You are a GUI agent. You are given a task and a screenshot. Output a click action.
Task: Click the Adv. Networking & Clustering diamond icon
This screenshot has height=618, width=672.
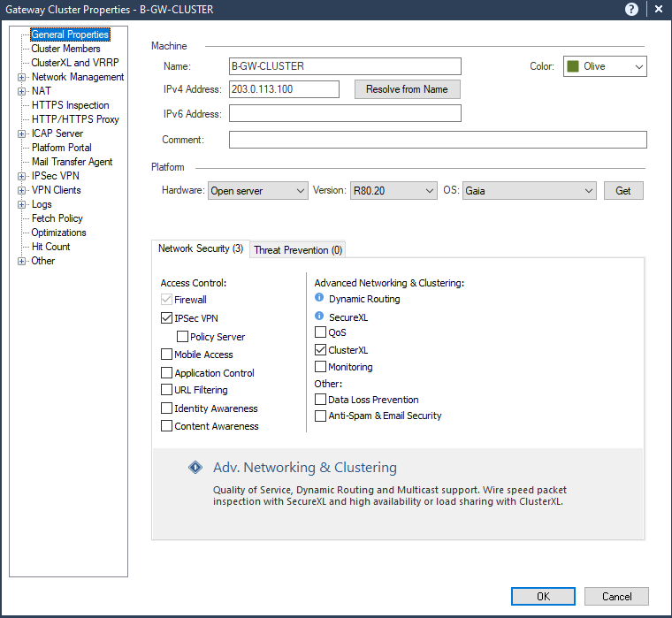pos(195,468)
